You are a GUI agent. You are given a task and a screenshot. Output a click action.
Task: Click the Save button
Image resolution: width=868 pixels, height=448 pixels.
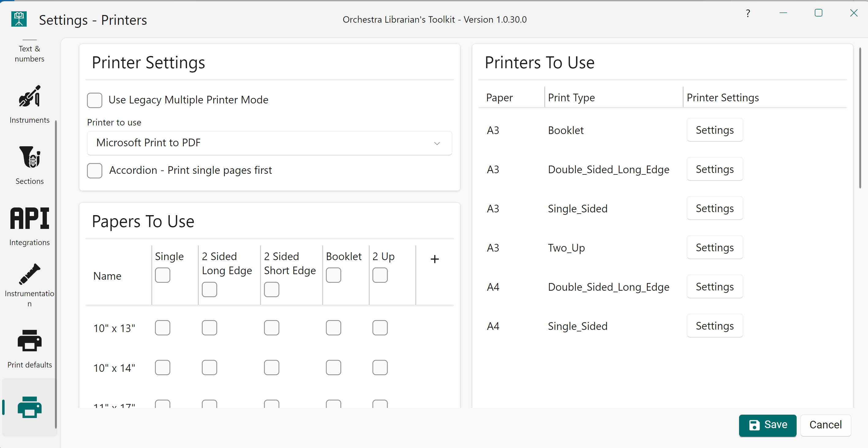coord(768,425)
